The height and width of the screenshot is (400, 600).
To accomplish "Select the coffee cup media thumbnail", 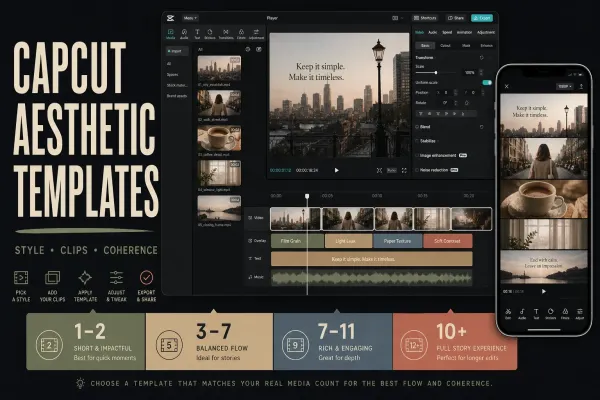I will coord(219,139).
